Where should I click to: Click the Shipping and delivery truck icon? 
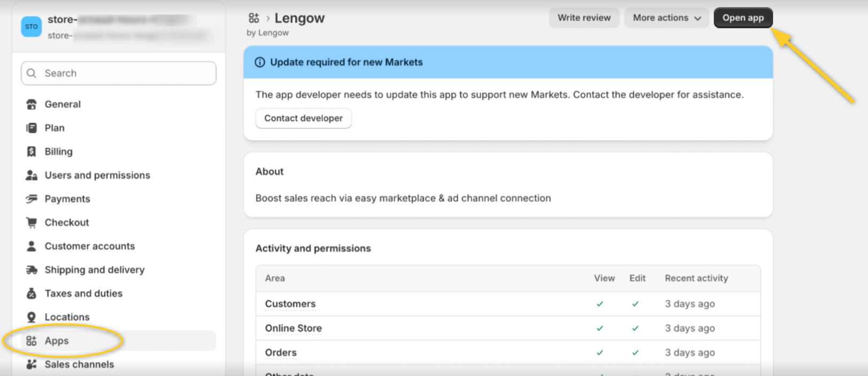pyautogui.click(x=32, y=270)
